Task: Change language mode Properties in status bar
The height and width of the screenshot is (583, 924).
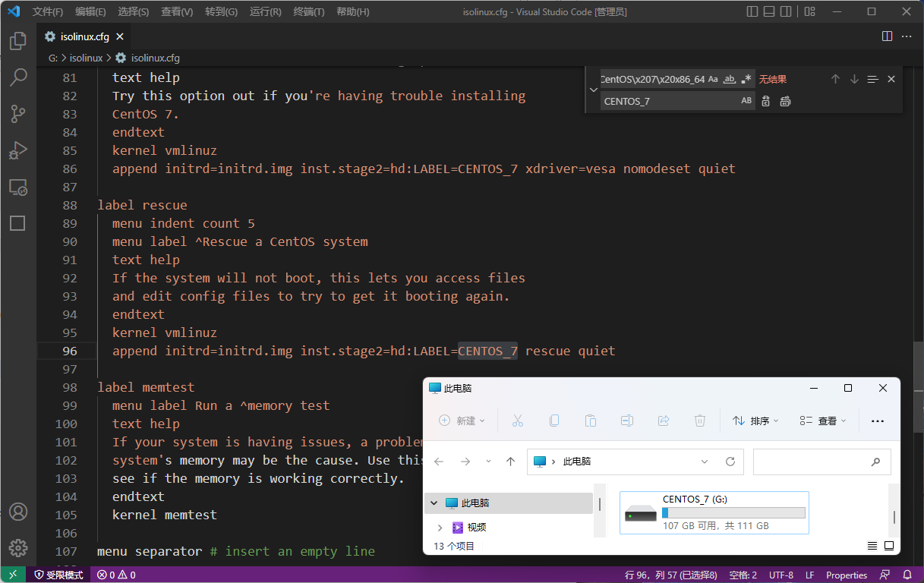Action: click(847, 575)
